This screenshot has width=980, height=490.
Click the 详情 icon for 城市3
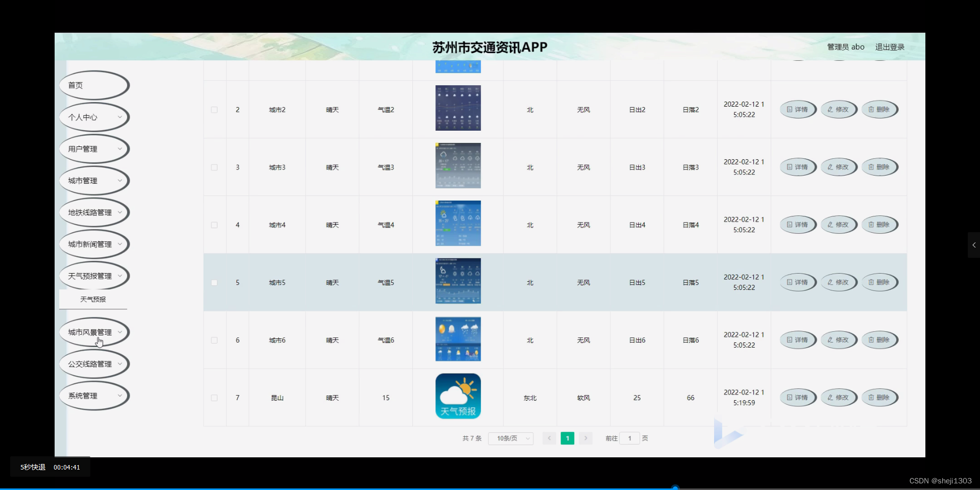(798, 167)
